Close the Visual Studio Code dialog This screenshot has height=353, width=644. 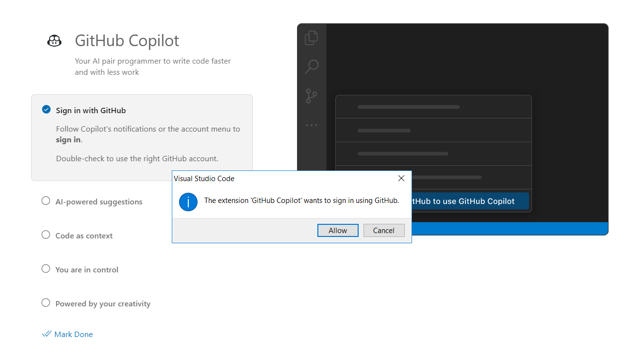[401, 179]
